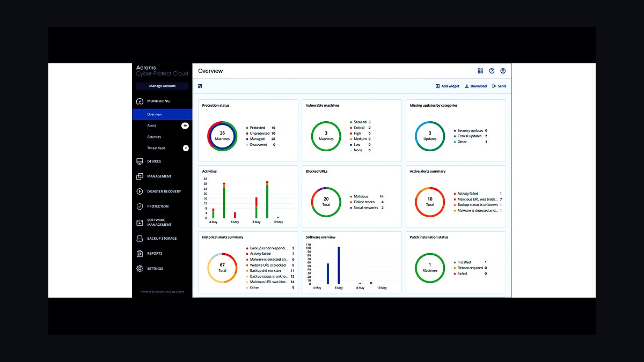Click the 6 May bar in Software overview
The image size is (644, 362).
pyautogui.click(x=339, y=265)
